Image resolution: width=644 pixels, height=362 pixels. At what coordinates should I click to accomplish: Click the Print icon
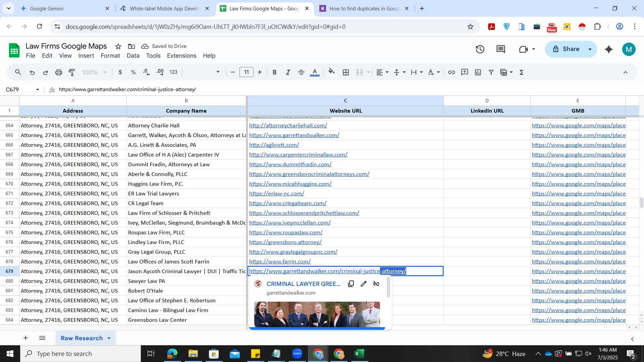59,72
